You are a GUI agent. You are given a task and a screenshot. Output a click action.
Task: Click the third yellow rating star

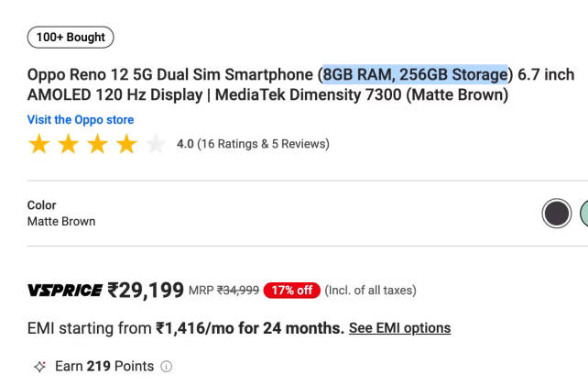(x=98, y=144)
